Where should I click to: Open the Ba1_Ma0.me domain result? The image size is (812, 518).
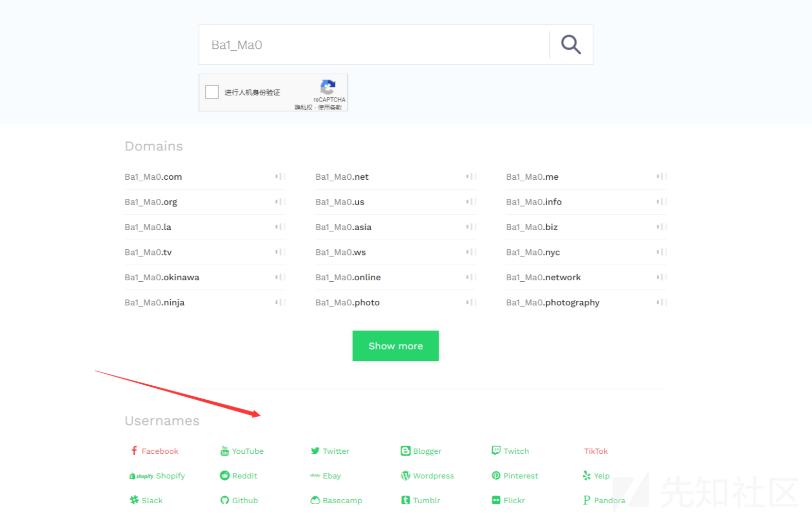(532, 177)
